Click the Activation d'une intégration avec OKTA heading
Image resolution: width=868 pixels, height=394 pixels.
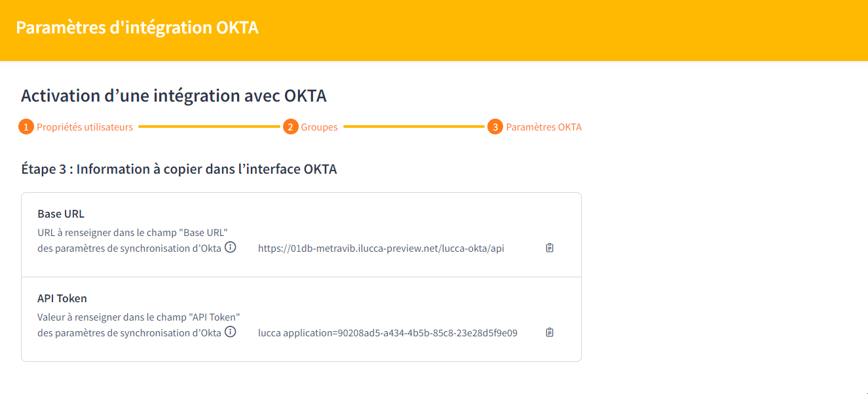[174, 96]
